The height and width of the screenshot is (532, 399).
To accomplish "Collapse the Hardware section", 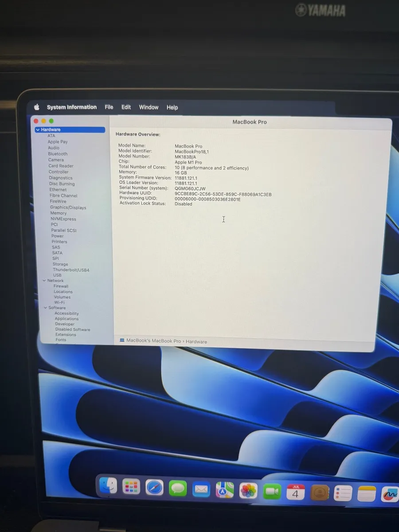I will point(39,129).
